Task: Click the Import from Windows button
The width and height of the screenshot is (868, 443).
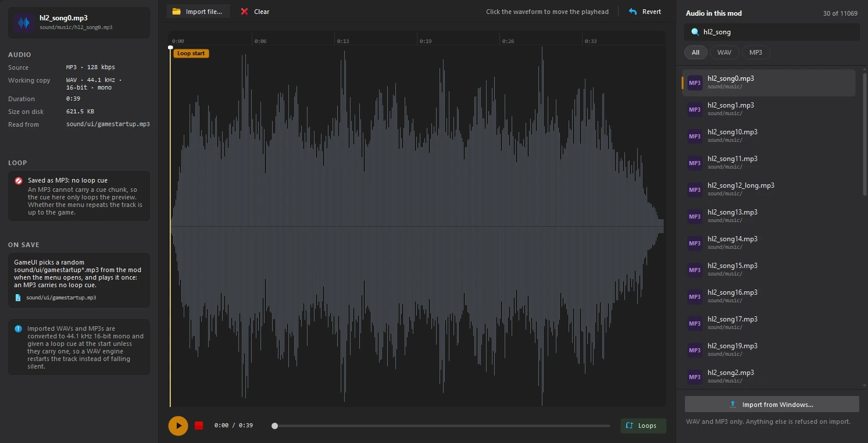Action: (x=772, y=405)
